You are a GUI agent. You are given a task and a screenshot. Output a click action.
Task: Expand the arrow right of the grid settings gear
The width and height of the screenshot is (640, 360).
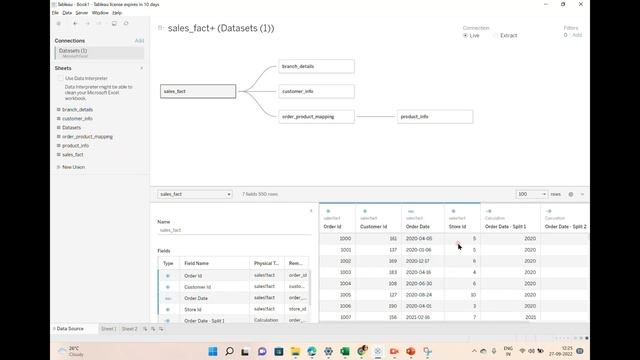pos(582,194)
